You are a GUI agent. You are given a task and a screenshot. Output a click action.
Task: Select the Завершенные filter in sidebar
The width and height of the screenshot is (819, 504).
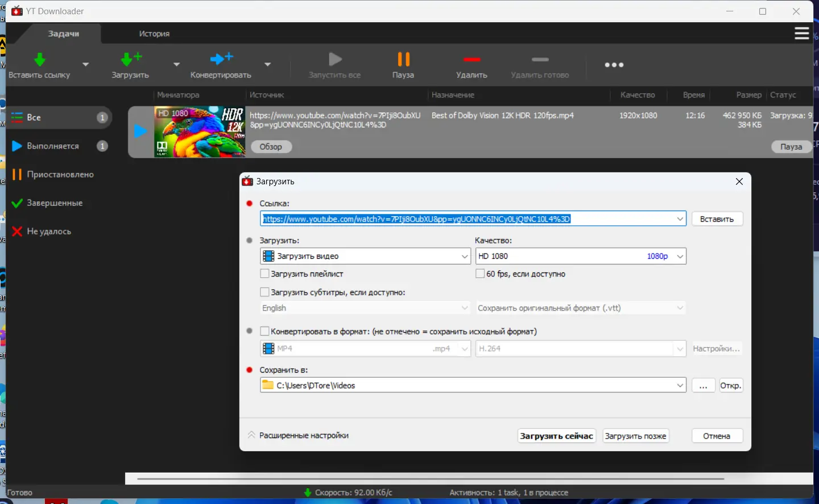pos(59,203)
